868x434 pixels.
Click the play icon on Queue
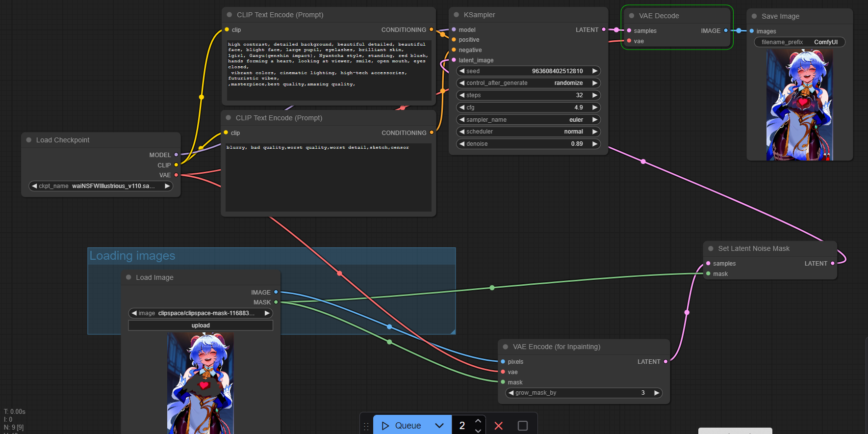385,426
